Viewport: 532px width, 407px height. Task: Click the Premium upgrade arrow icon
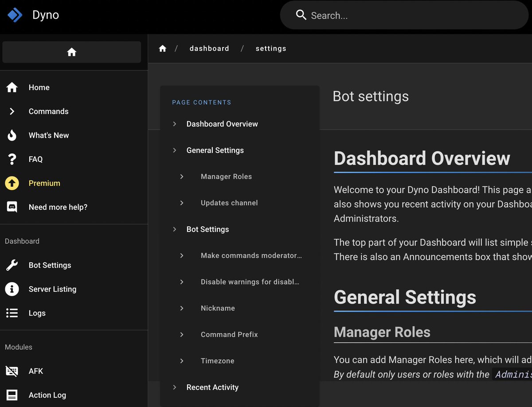pos(12,183)
